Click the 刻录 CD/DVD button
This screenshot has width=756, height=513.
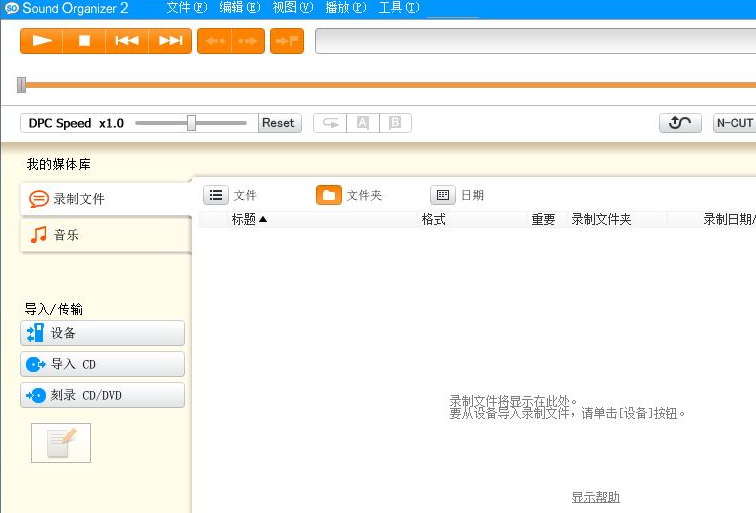coord(102,395)
